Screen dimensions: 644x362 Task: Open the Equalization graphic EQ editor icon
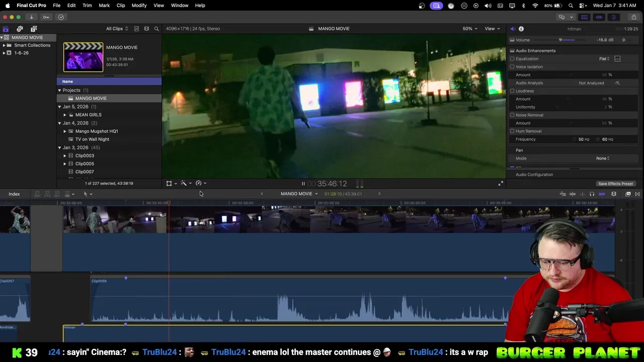(x=617, y=59)
